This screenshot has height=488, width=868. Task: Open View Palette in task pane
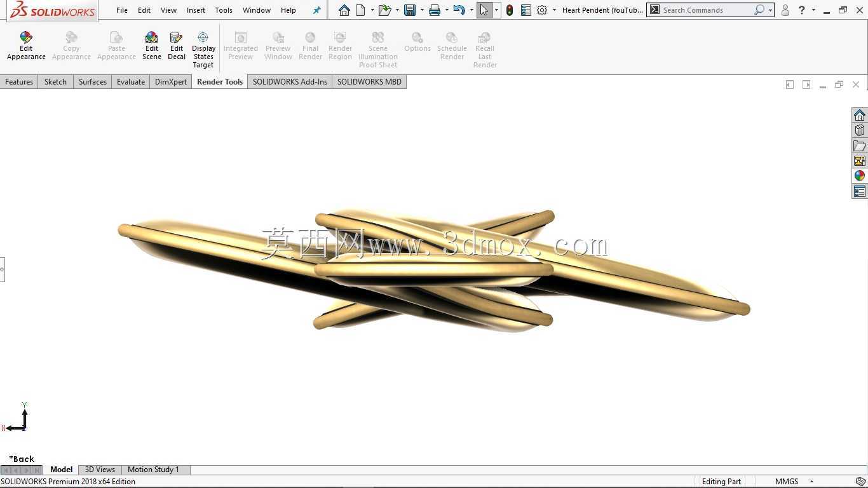pyautogui.click(x=860, y=161)
